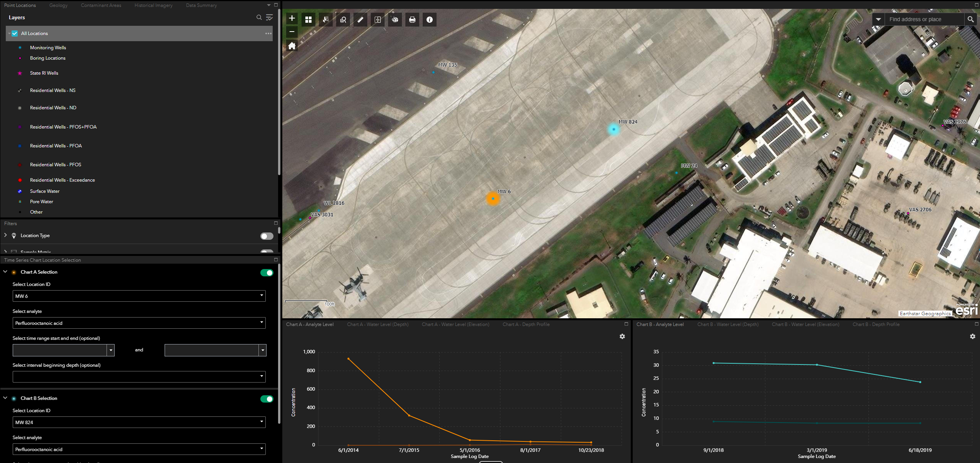Viewport: 980px width, 463px height.
Task: Click the Esri logo on the map
Action: coord(967,310)
